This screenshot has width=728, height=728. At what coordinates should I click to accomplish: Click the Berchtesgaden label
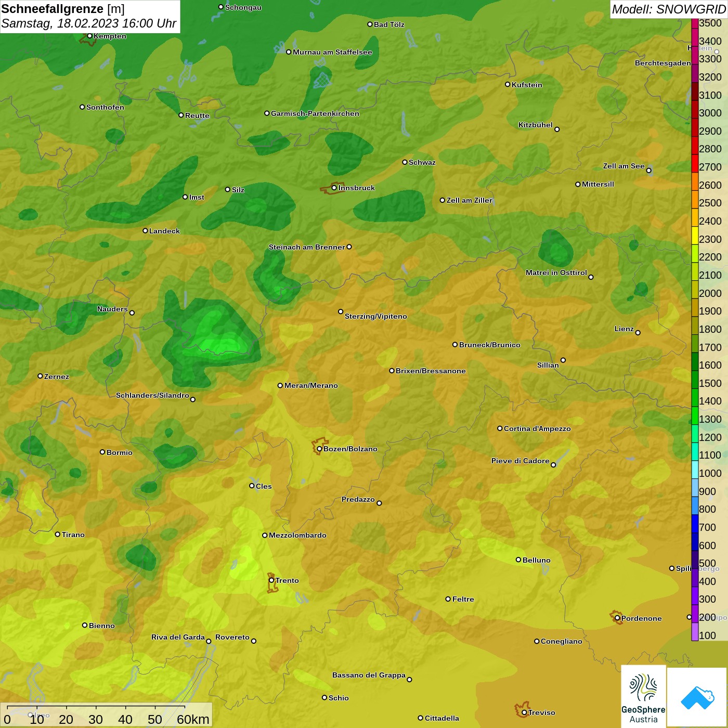pos(663,63)
